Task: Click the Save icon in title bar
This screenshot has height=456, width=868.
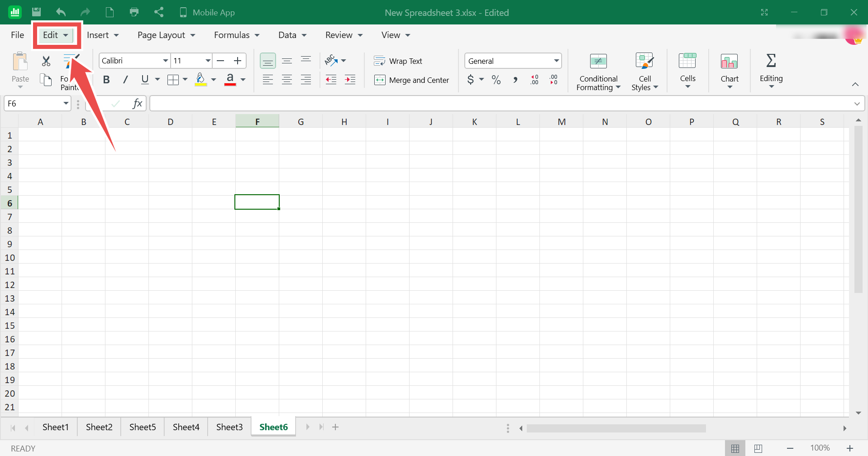Action: tap(37, 12)
